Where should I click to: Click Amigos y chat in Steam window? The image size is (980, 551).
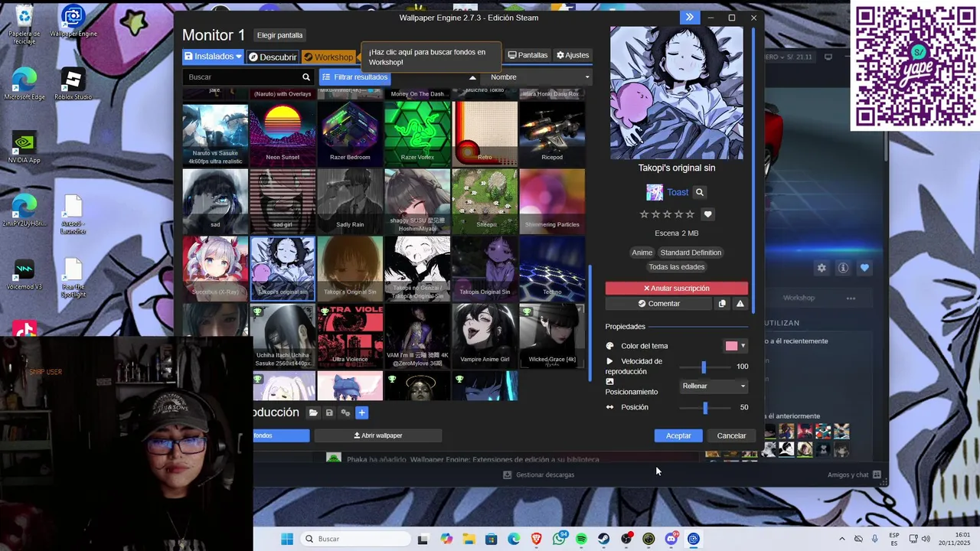tap(854, 474)
